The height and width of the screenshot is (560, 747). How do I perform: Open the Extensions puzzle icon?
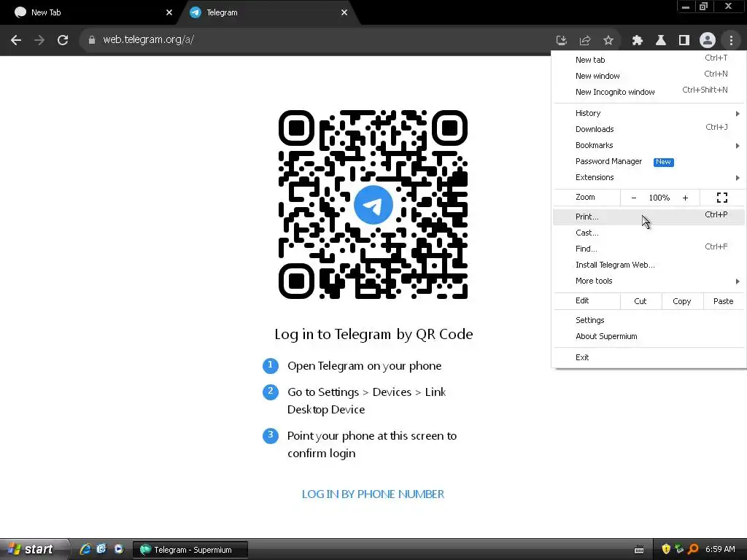(x=638, y=41)
